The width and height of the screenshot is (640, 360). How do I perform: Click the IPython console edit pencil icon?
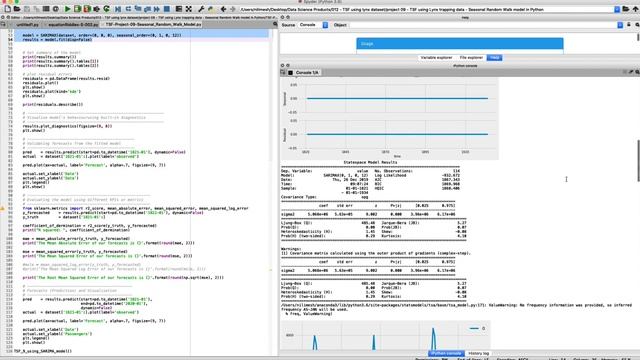coord(631,72)
